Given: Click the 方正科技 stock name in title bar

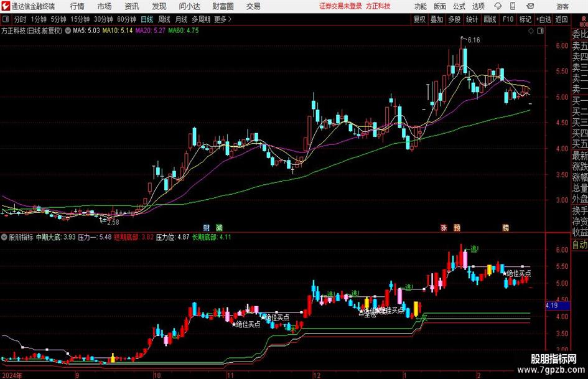Looking at the screenshot, I should pyautogui.click(x=378, y=6).
